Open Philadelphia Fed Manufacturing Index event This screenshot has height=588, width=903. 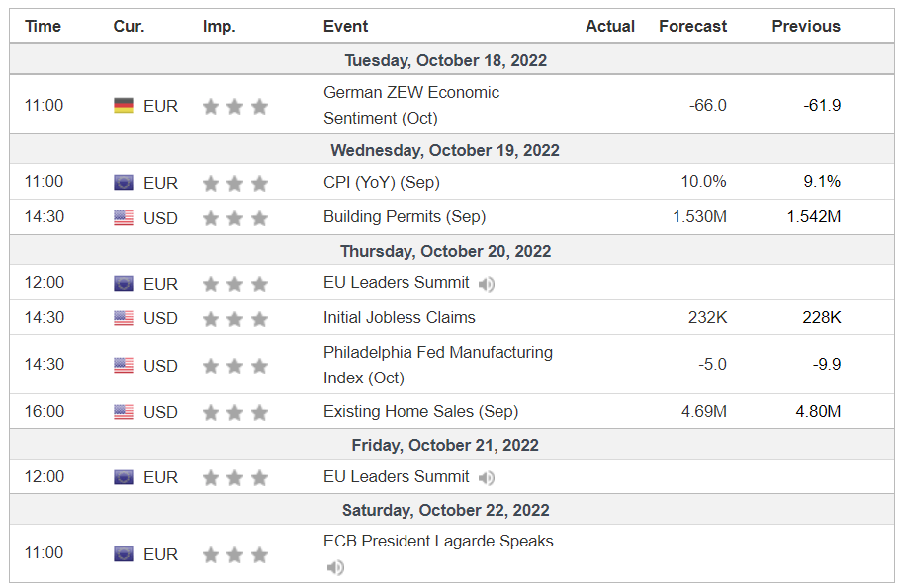click(x=438, y=365)
